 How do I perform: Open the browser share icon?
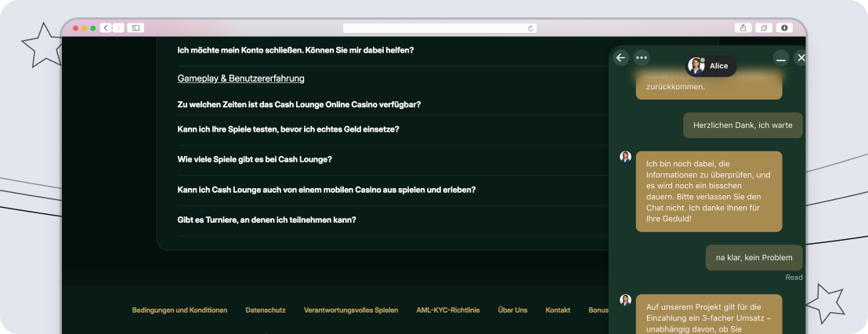[x=743, y=27]
